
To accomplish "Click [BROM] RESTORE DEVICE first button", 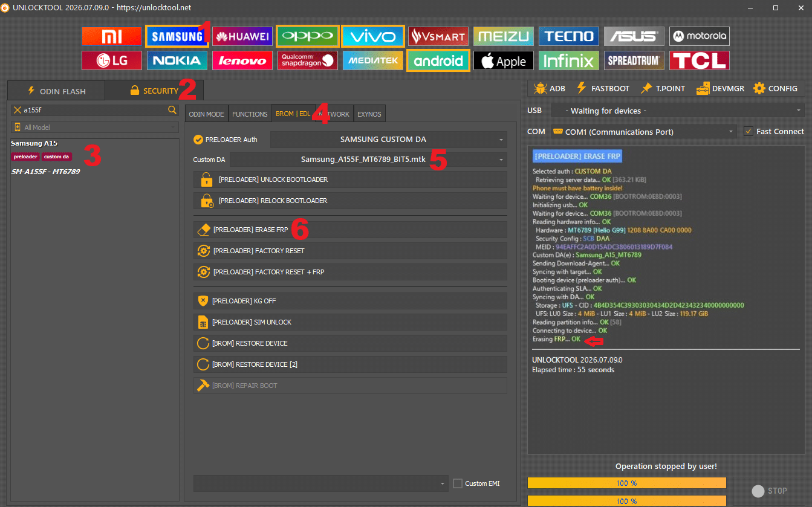I will tap(350, 343).
